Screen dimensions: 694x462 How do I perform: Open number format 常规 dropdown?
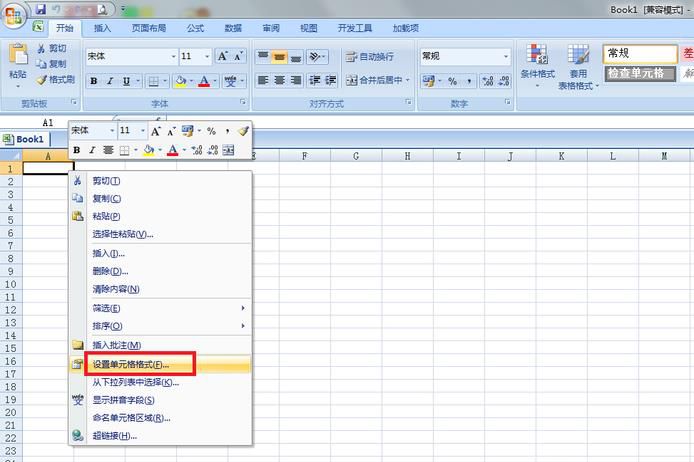coord(506,57)
